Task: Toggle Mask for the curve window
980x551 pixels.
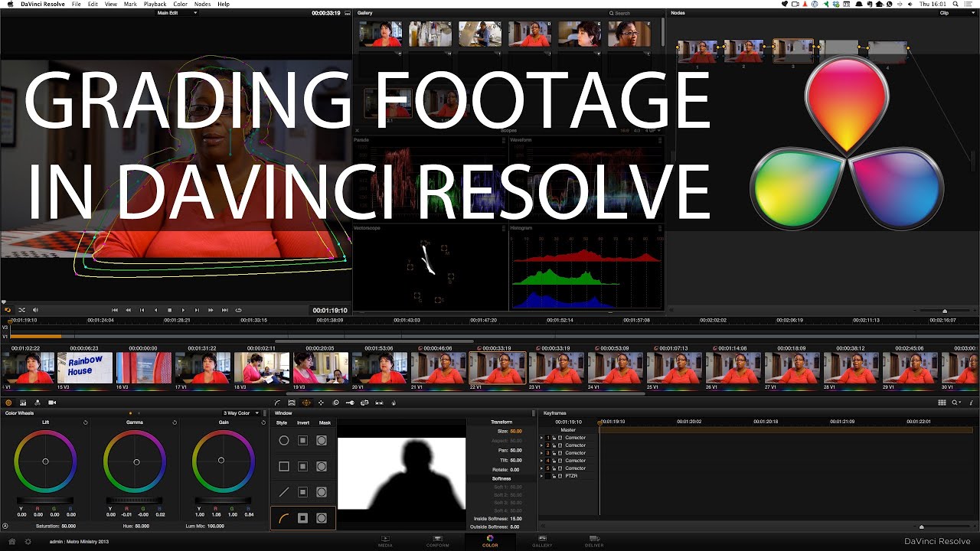Action: pos(322,518)
